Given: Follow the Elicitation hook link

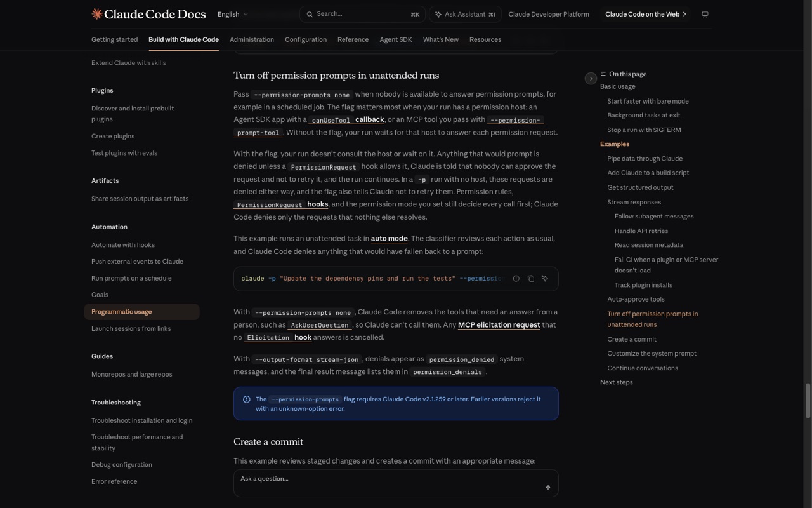Looking at the screenshot, I should pyautogui.click(x=278, y=337).
